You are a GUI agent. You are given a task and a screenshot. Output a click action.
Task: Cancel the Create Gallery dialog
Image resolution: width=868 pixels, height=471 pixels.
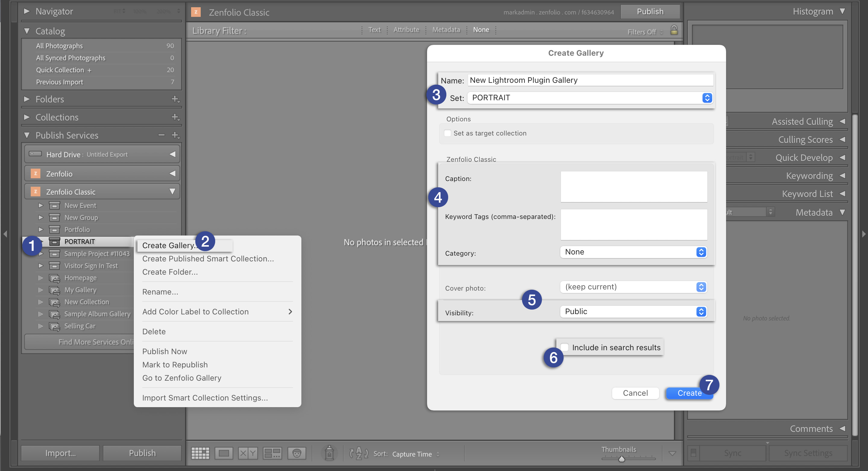635,393
